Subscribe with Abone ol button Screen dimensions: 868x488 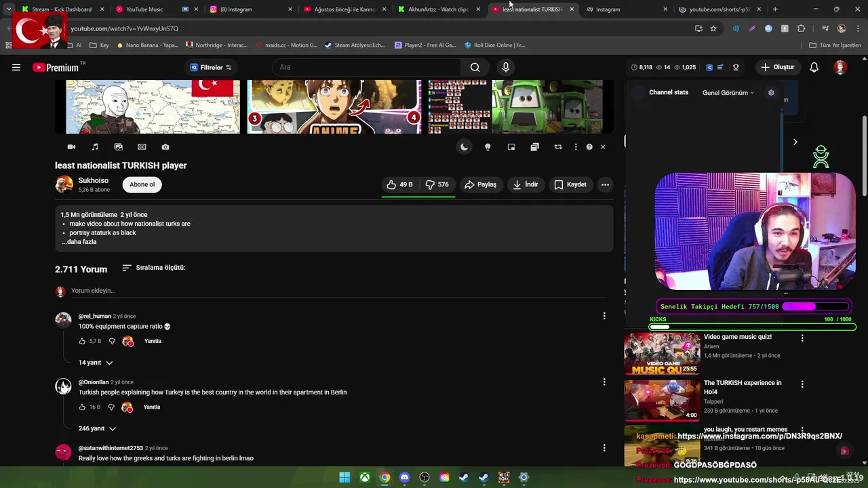(x=142, y=184)
